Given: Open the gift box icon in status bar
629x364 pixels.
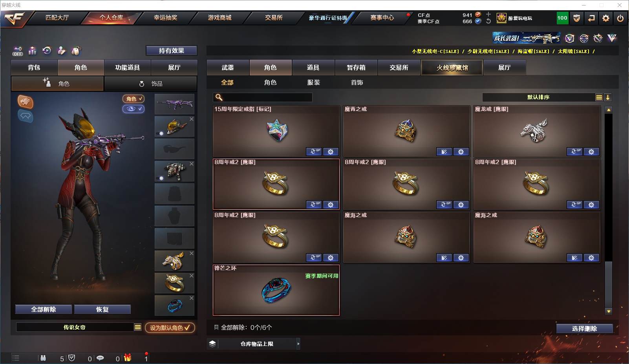Looking at the screenshot, I should click(128, 358).
